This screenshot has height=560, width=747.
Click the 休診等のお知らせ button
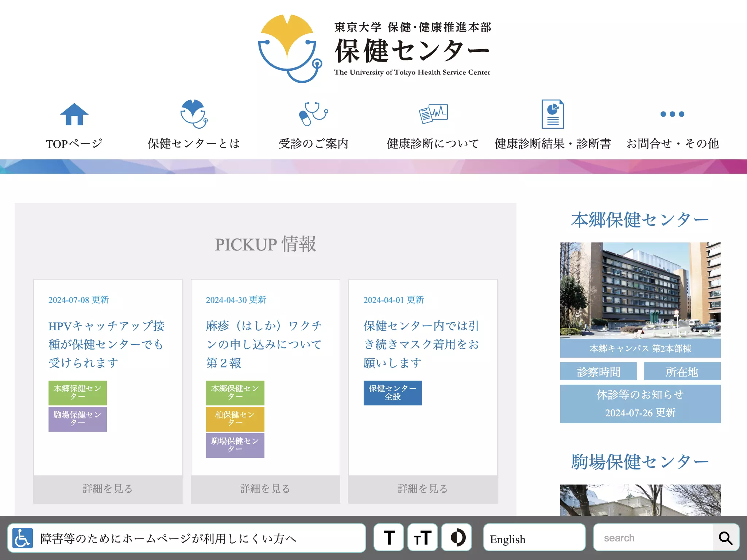coord(640,404)
